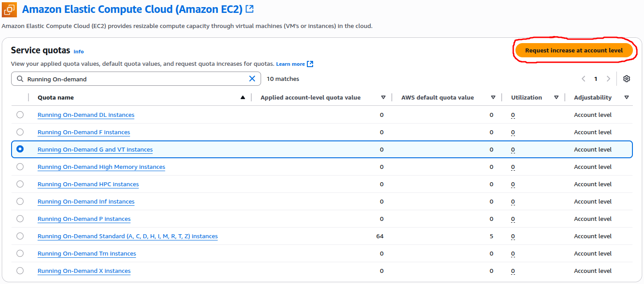Open external link icon beside EC2 title
The image size is (644, 284).
[x=250, y=9]
